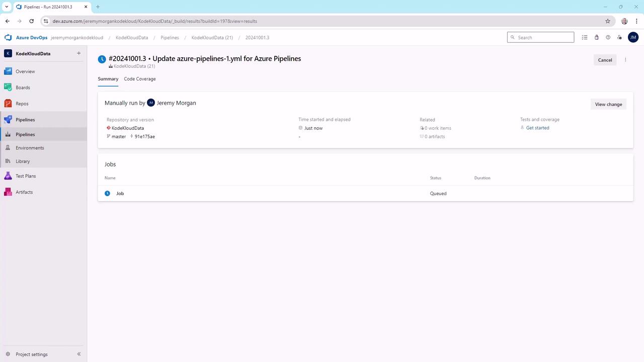Open the browser tab search dropdown
This screenshot has width=644, height=362.
[x=7, y=7]
